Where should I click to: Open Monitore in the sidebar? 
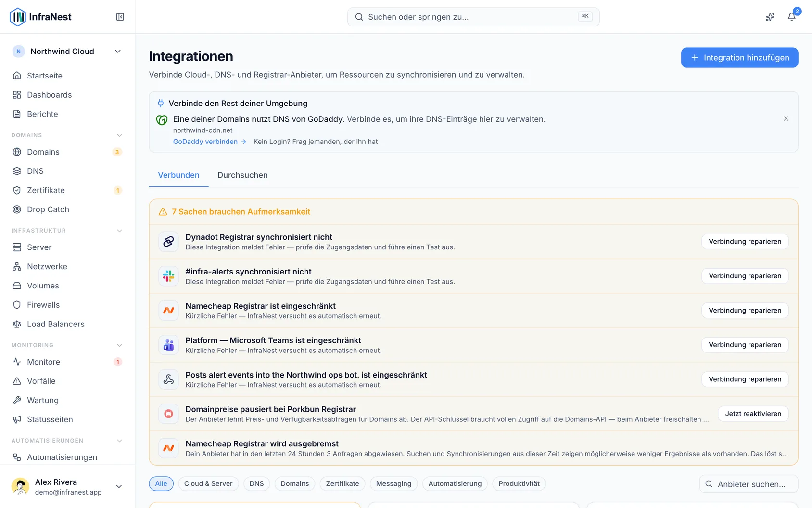(67, 362)
